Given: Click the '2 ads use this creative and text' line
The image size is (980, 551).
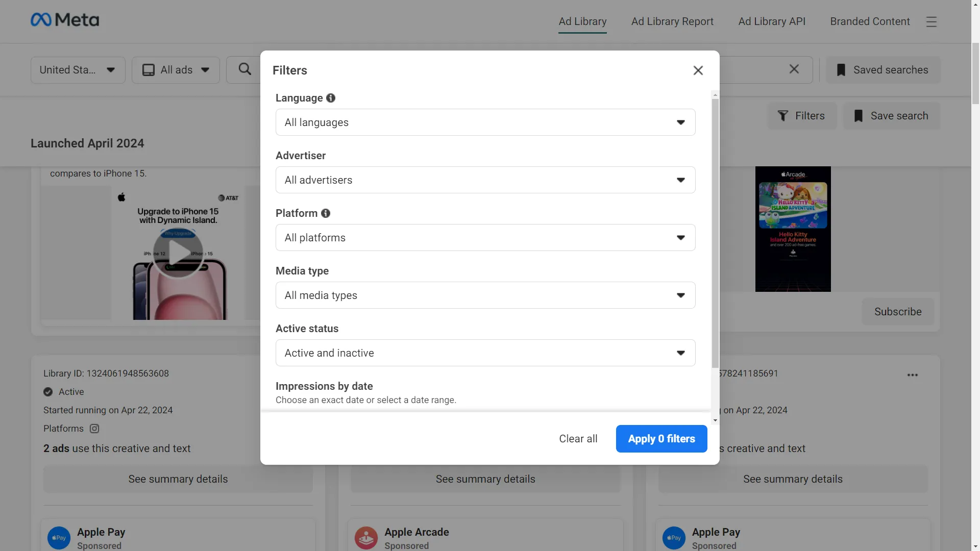Looking at the screenshot, I should click(117, 448).
